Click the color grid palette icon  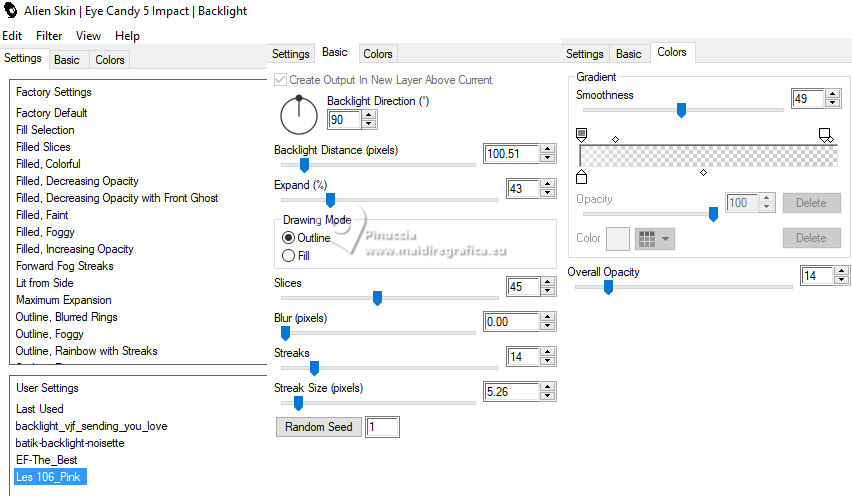click(x=646, y=238)
